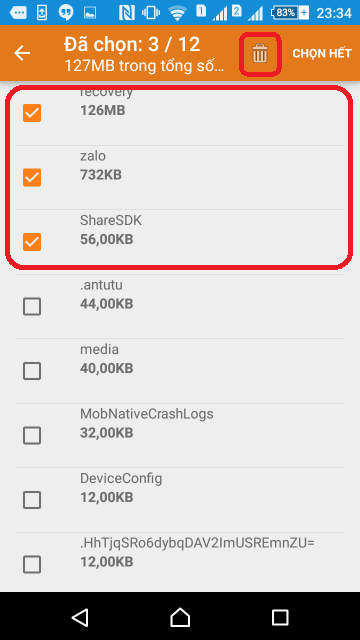Uncheck the recovery 126MB checkbox
The height and width of the screenshot is (640, 360).
click(32, 113)
